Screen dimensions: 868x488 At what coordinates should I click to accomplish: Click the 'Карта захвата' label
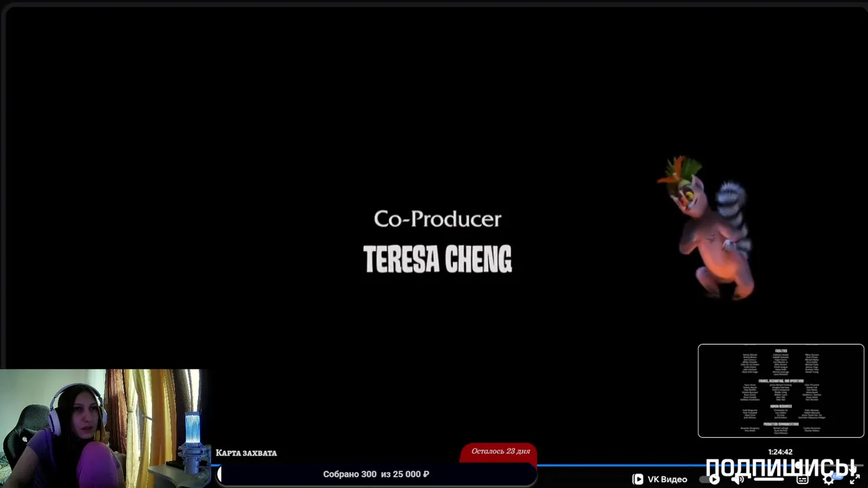tap(246, 453)
